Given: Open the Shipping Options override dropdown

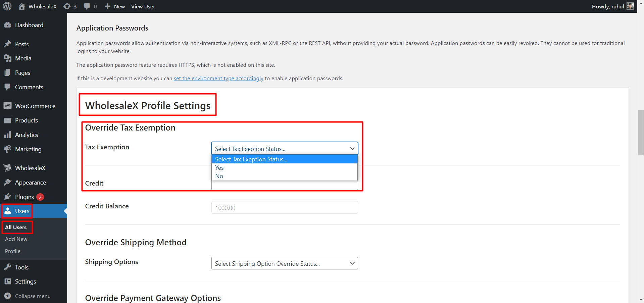Looking at the screenshot, I should [x=284, y=263].
